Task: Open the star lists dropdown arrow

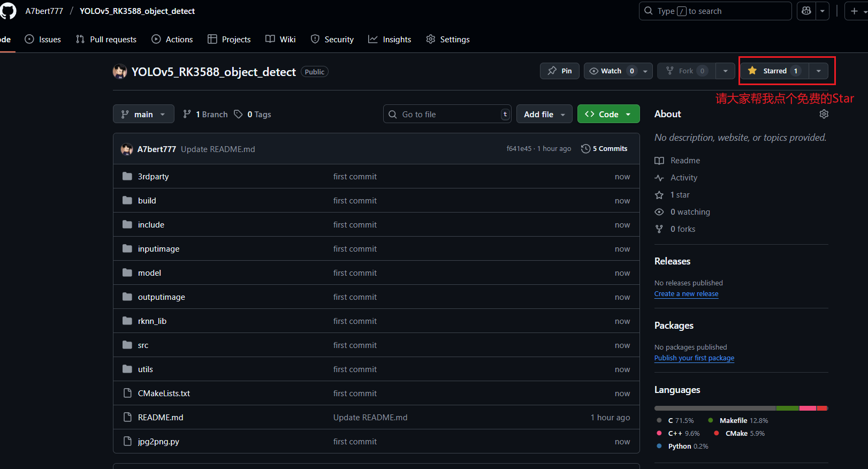Action: click(x=818, y=71)
